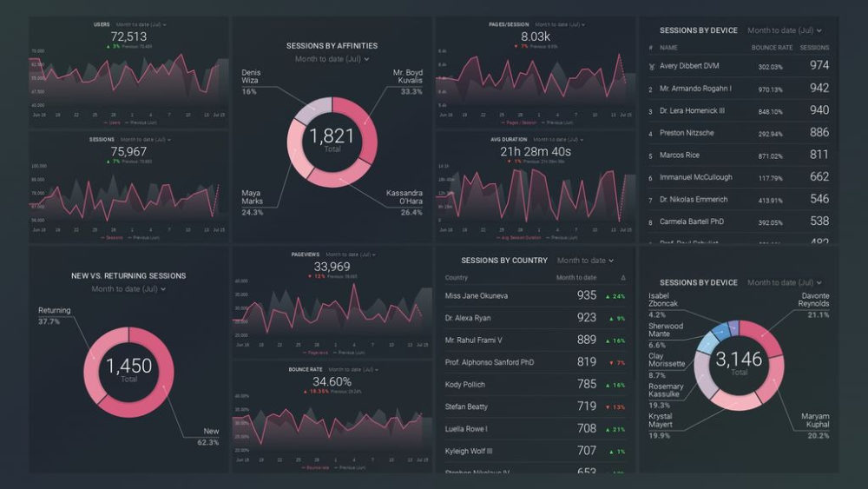Toggle the Pageviews series in the Pageviews legend

(x=316, y=353)
